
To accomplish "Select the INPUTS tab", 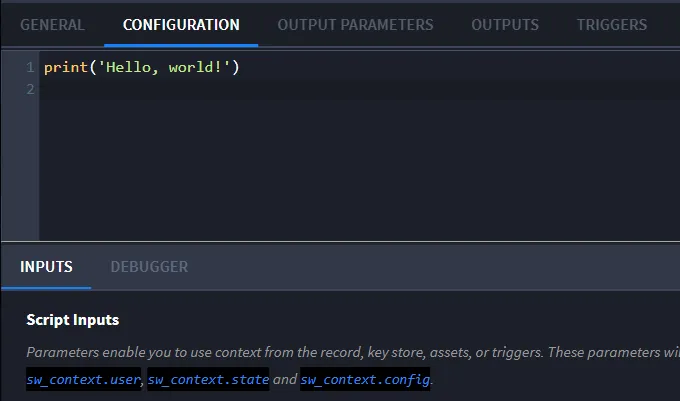I will tap(46, 267).
